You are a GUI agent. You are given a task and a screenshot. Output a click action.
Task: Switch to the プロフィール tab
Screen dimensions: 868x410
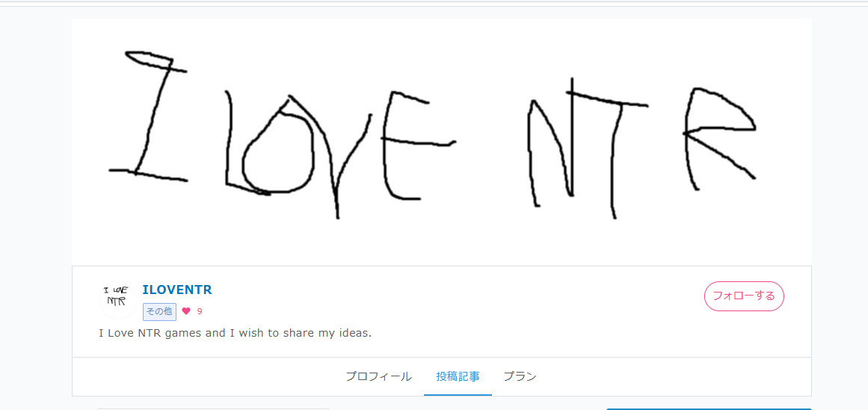point(378,377)
